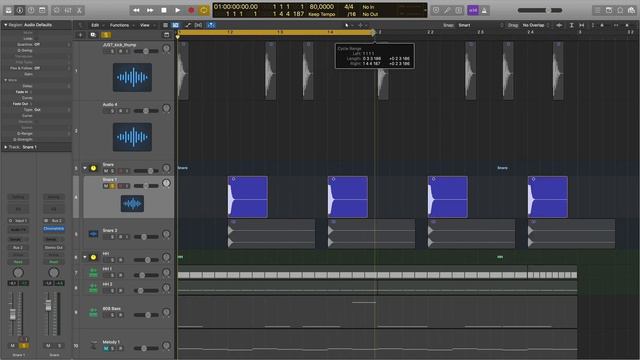This screenshot has height=360, width=640.
Task: Open the Library button in control bar
Action: pos(8,10)
